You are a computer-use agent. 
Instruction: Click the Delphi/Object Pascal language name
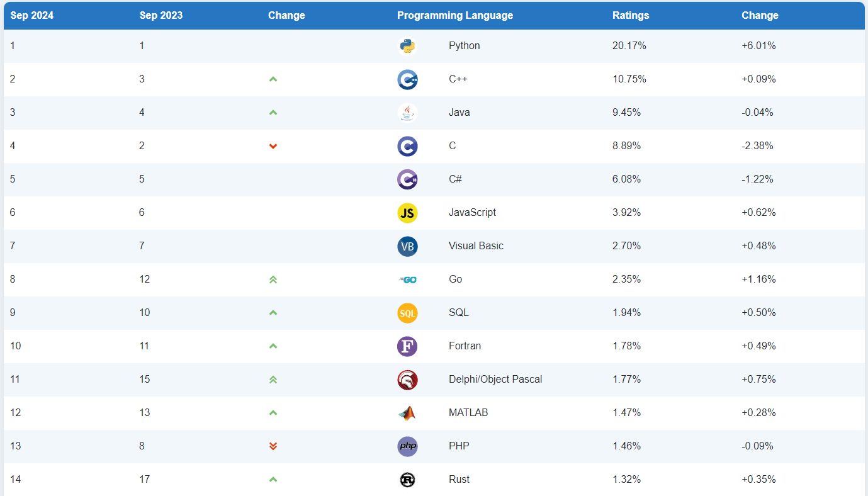495,379
